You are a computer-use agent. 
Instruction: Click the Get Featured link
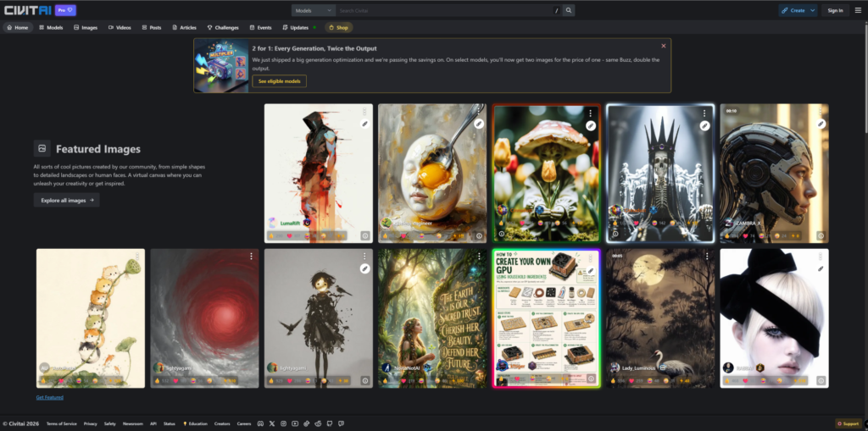(x=50, y=397)
